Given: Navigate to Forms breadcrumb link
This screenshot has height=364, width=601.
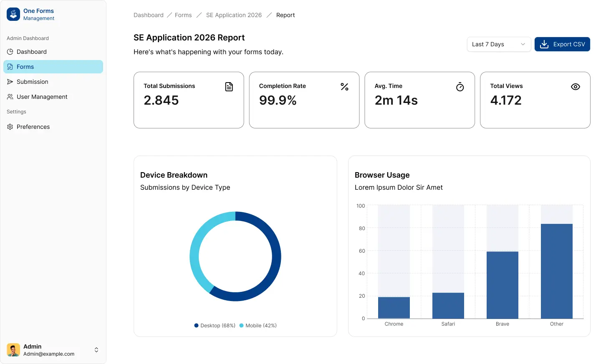Looking at the screenshot, I should click(183, 15).
